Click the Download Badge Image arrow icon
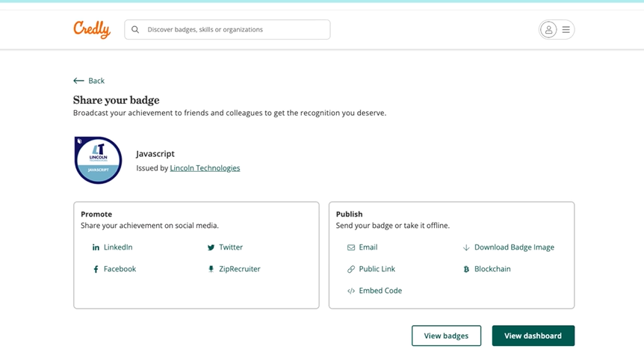Viewport: 644px width, 358px height. pos(466,247)
